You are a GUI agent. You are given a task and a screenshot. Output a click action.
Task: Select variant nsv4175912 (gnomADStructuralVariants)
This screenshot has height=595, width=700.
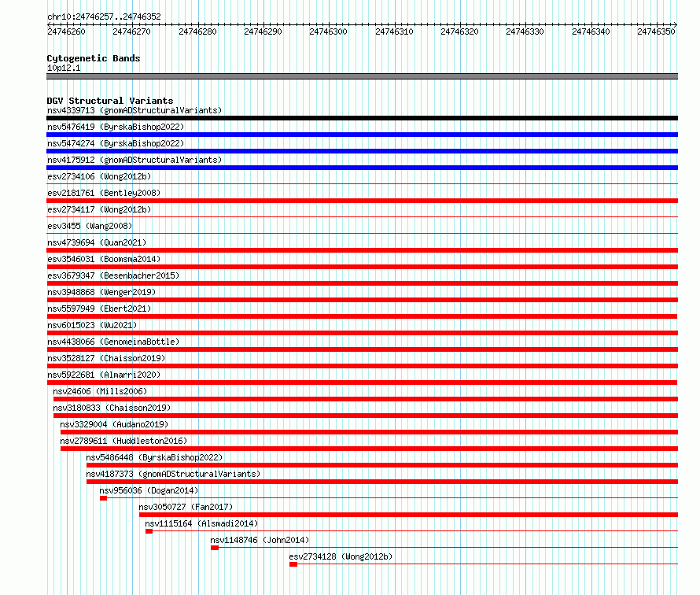pyautogui.click(x=134, y=160)
